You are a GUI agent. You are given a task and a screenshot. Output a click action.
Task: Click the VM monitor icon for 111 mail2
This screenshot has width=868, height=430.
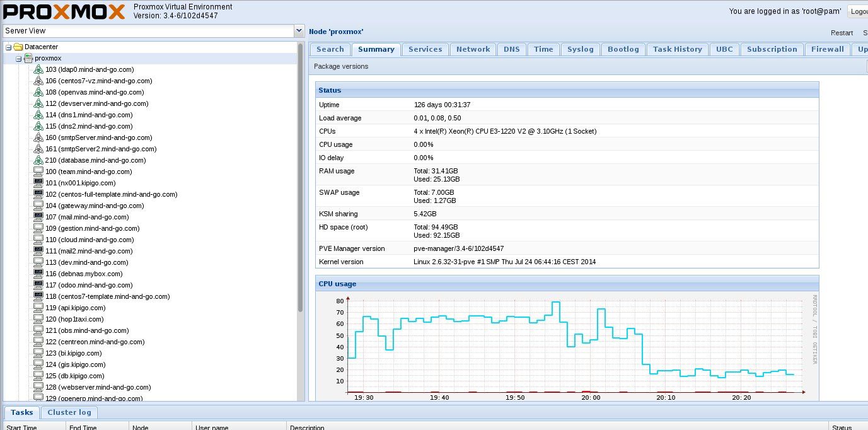coord(38,251)
